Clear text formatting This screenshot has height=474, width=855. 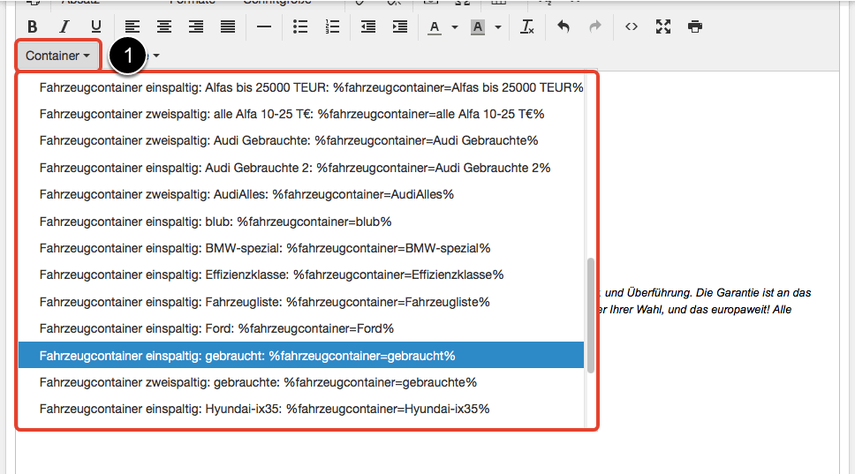pyautogui.click(x=528, y=27)
